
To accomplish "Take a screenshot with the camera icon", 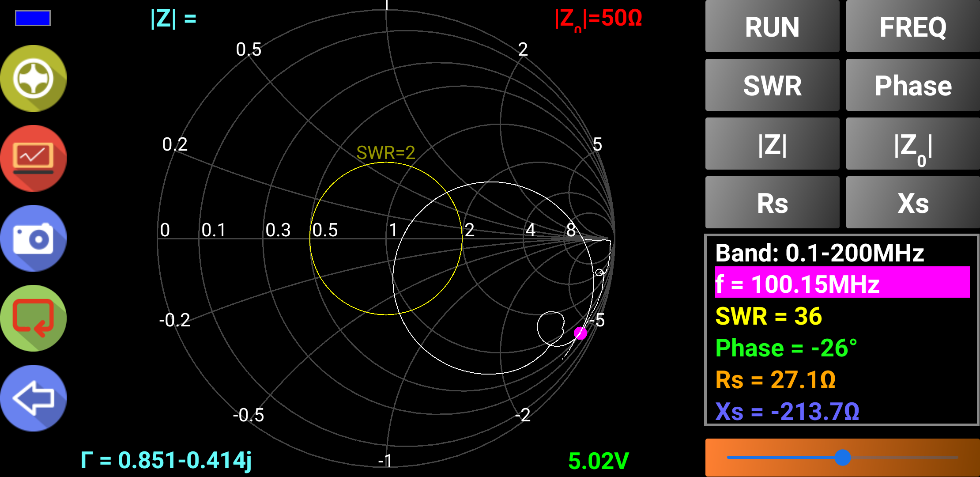I will [x=33, y=238].
